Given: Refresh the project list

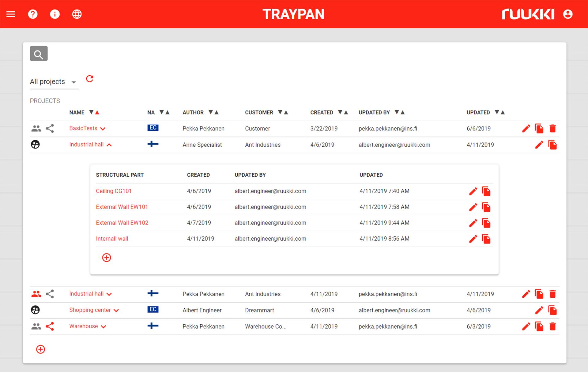Looking at the screenshot, I should 89,79.
